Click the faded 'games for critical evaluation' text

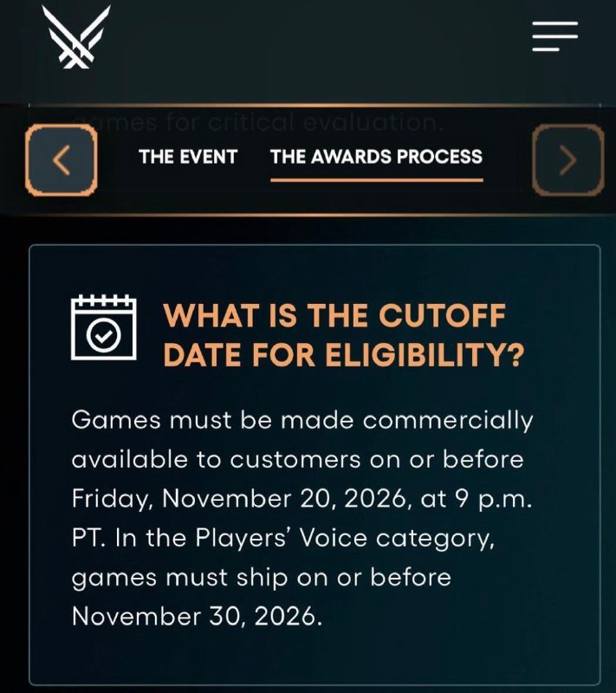click(258, 122)
